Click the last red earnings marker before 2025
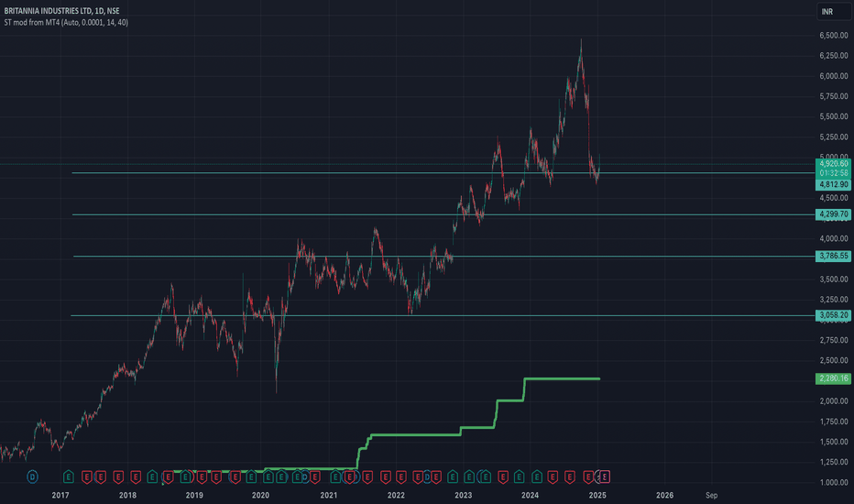Screen dimensions: 854x504 pos(587,477)
